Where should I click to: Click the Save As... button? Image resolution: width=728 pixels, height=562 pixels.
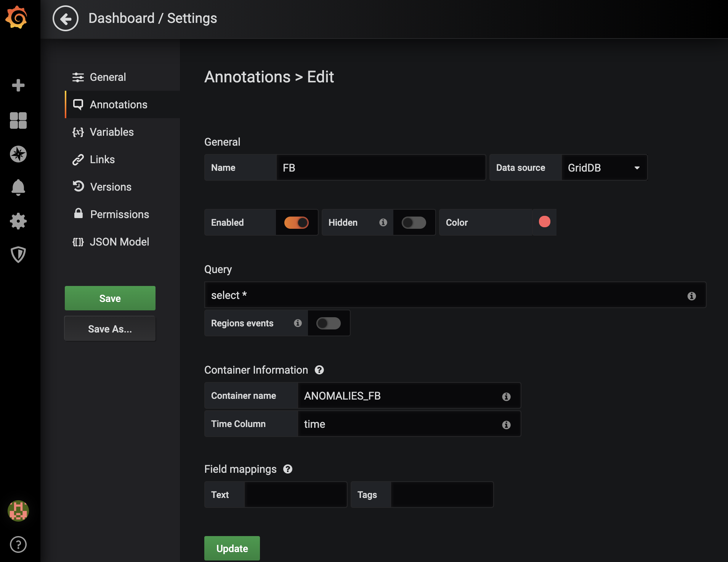click(x=110, y=329)
